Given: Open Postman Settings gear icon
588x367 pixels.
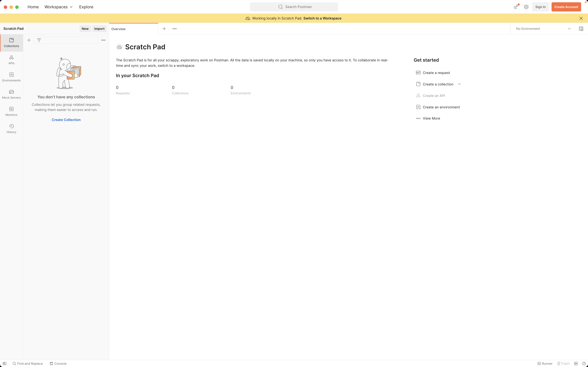Looking at the screenshot, I should click(x=526, y=7).
